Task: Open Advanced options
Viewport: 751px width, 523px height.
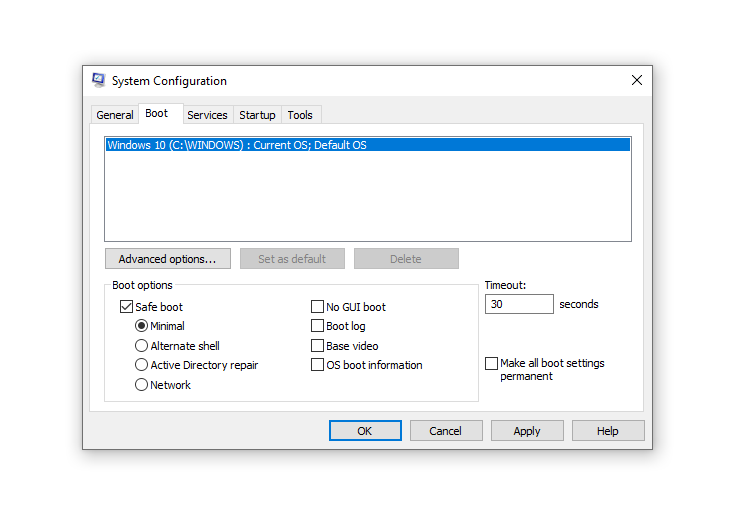Action: tap(168, 259)
